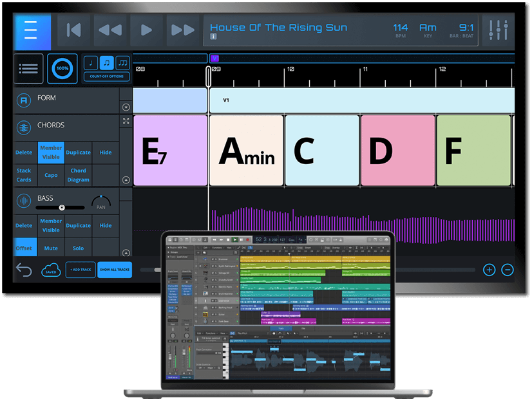Click the track list icon
532x399 pixels.
click(x=28, y=68)
